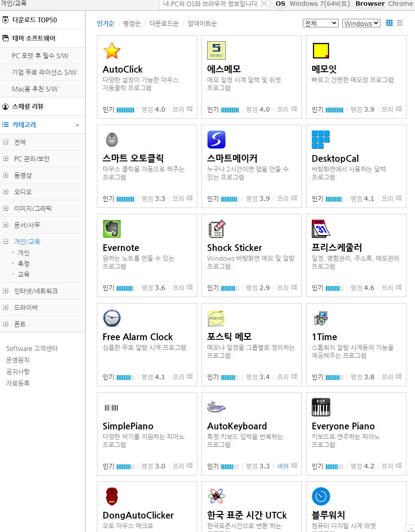Collapse the 개인/교육 tree node
415x532 pixels.
coord(5,241)
